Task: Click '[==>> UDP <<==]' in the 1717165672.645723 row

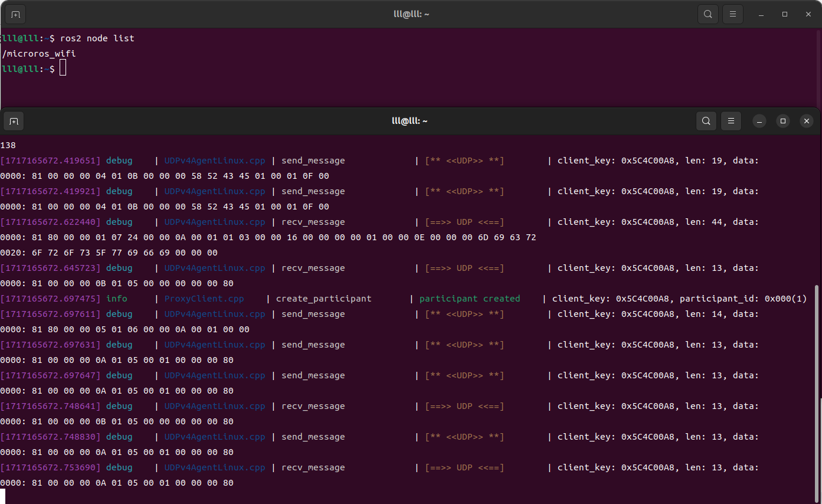Action: pos(464,268)
